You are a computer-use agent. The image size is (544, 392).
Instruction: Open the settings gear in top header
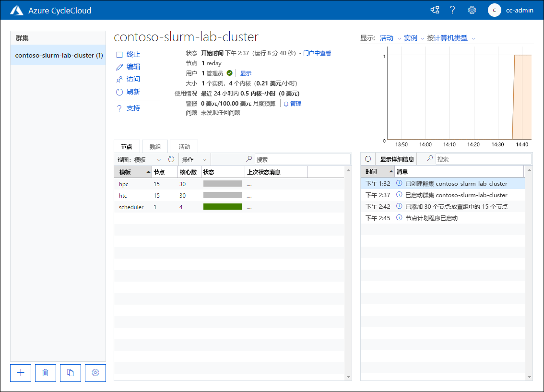click(472, 10)
